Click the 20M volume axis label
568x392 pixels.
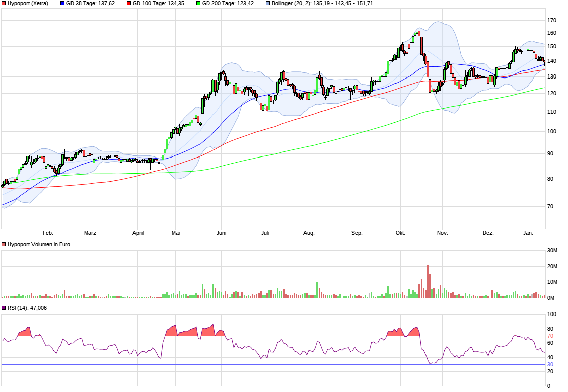pyautogui.click(x=552, y=266)
